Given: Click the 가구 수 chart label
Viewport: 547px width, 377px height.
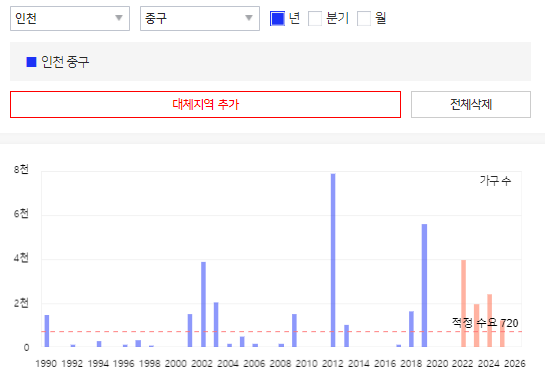Looking at the screenshot, I should 495,181.
